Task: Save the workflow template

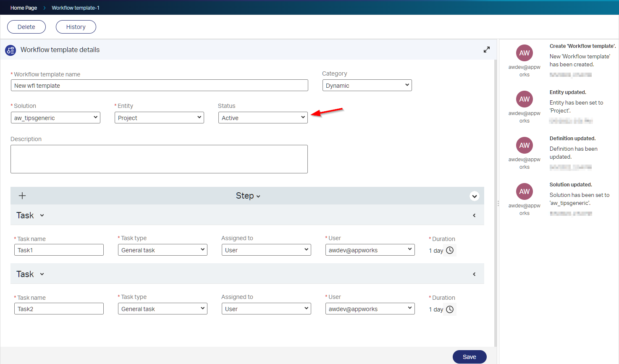Action: [x=469, y=357]
